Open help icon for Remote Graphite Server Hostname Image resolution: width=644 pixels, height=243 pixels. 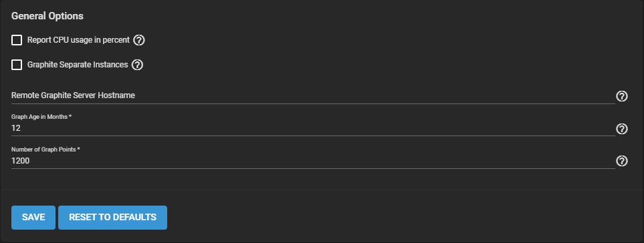click(x=622, y=96)
